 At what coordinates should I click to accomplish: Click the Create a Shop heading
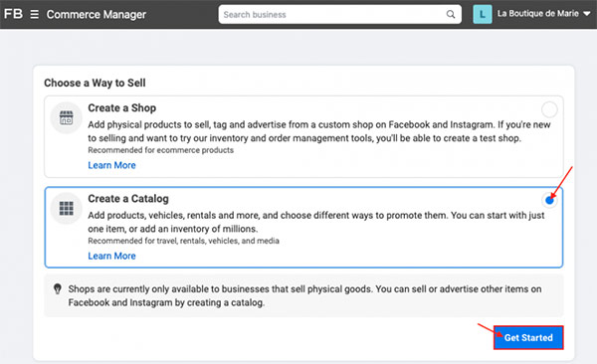[121, 108]
